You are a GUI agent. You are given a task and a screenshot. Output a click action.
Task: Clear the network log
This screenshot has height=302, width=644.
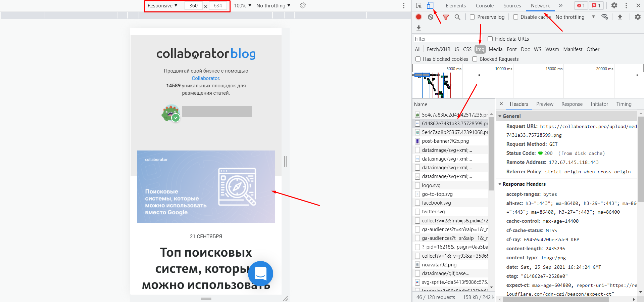431,17
